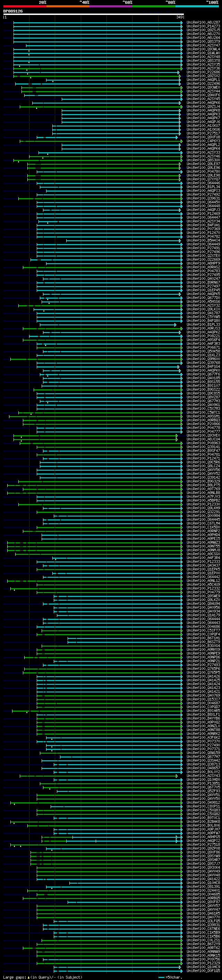Select hit label UniRef100_A4QPK8
222x980 pixels.
(203, 110)
